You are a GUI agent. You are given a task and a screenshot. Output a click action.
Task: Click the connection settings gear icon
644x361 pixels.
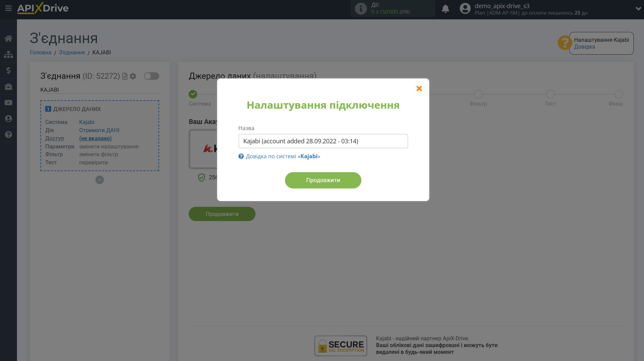[133, 76]
